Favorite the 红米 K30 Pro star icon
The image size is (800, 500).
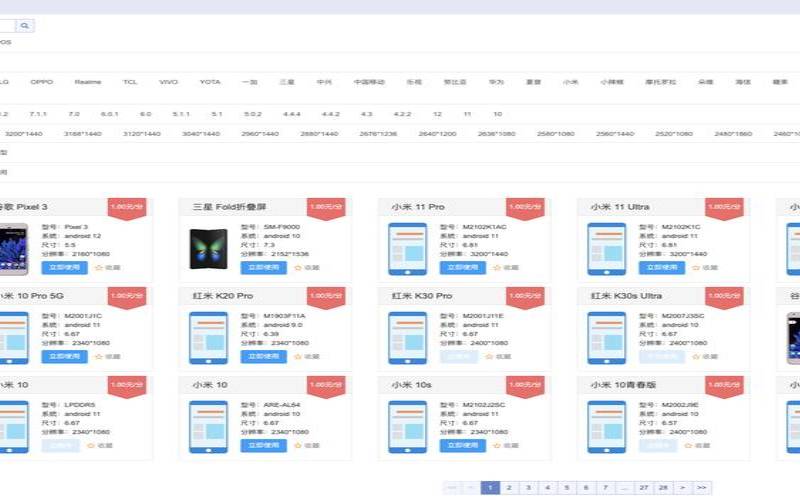489,357
